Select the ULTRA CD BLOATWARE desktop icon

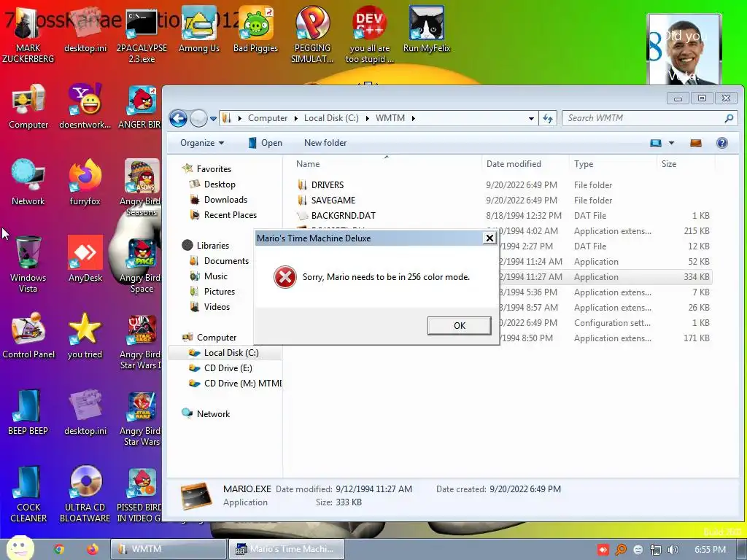point(85,495)
